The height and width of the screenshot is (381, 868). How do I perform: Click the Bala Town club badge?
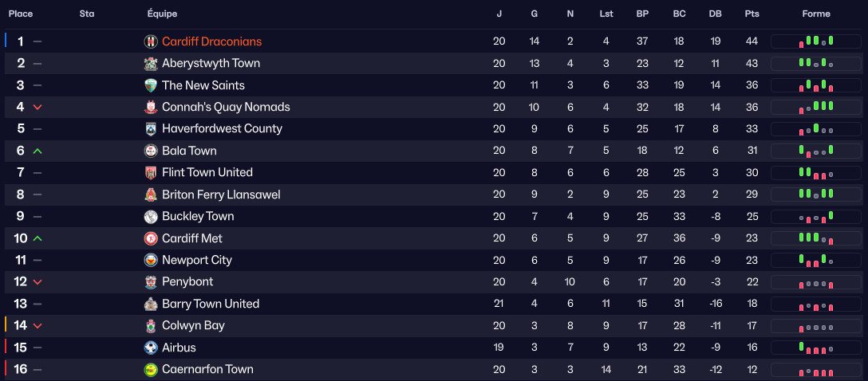pos(151,151)
